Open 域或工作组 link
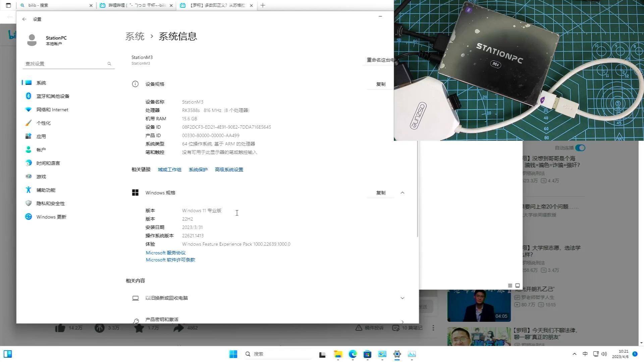The height and width of the screenshot is (362, 644). [x=169, y=170]
